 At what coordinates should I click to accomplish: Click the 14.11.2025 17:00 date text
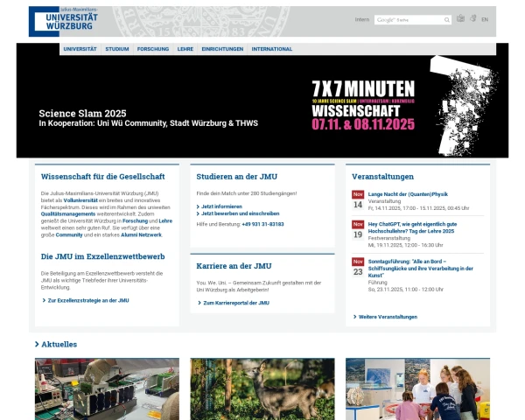[x=418, y=208]
